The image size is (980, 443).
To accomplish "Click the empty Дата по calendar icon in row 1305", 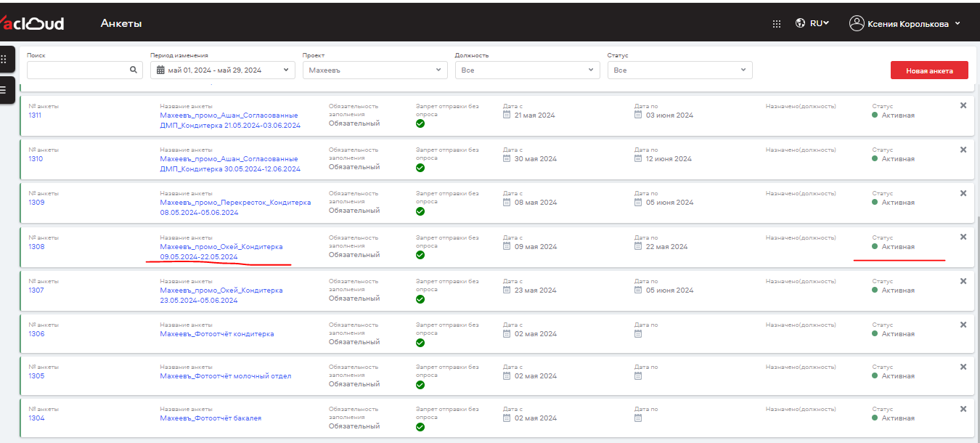I will [x=638, y=375].
